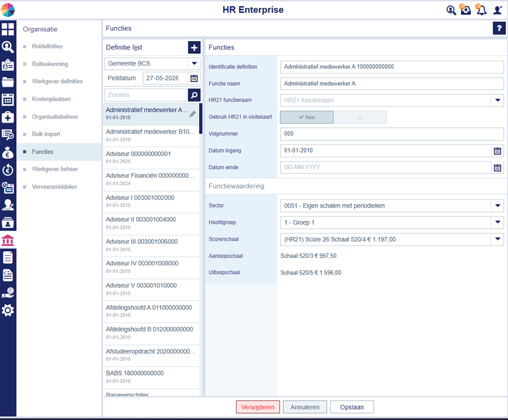Click the search button beside Zoeken
The width and height of the screenshot is (508, 420).
point(194,95)
